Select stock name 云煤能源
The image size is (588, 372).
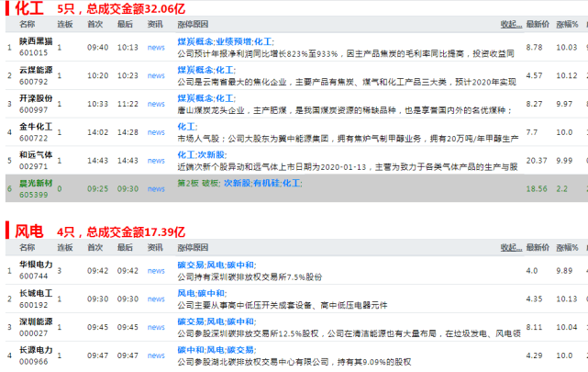tap(36, 70)
